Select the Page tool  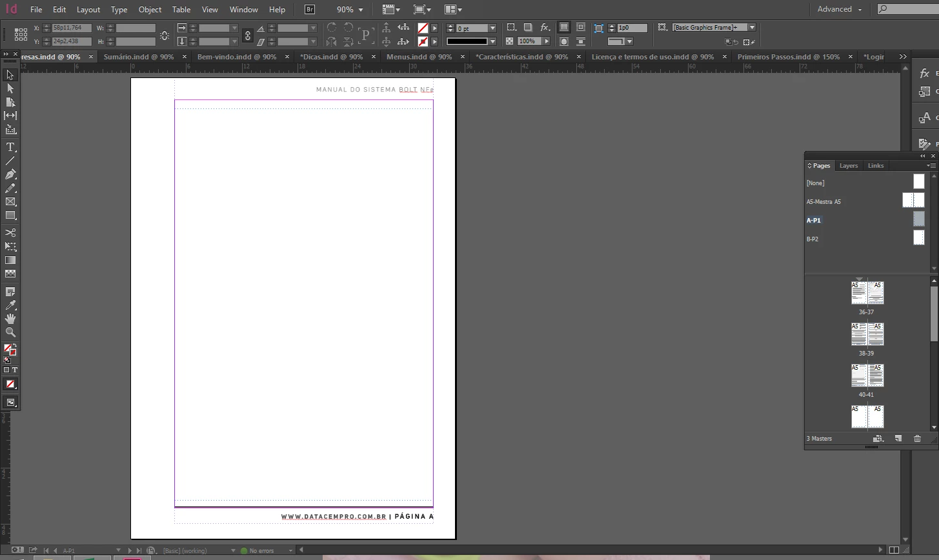[10, 102]
